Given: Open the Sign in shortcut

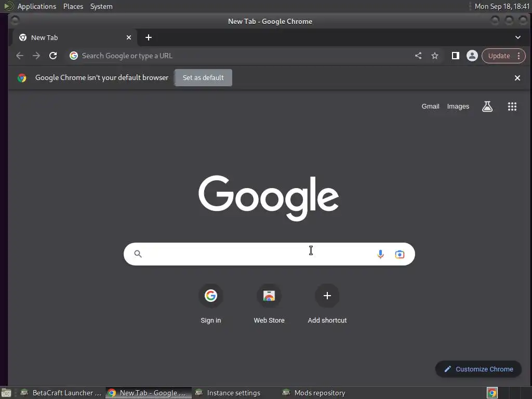Looking at the screenshot, I should click(x=211, y=303).
